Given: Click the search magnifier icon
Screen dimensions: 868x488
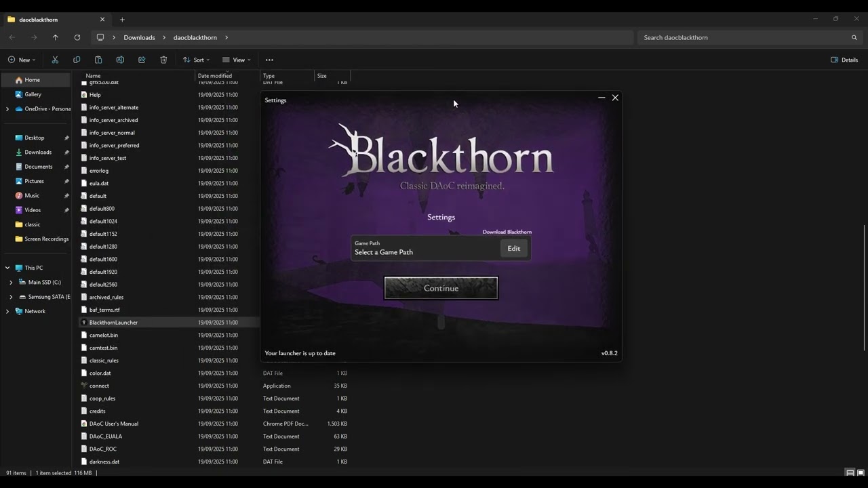Looking at the screenshot, I should [854, 37].
